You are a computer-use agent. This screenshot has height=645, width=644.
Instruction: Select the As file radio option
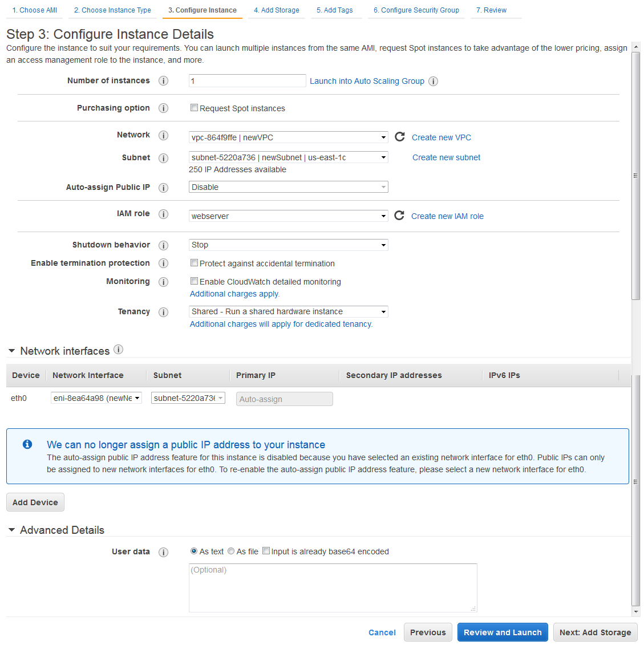pos(231,551)
